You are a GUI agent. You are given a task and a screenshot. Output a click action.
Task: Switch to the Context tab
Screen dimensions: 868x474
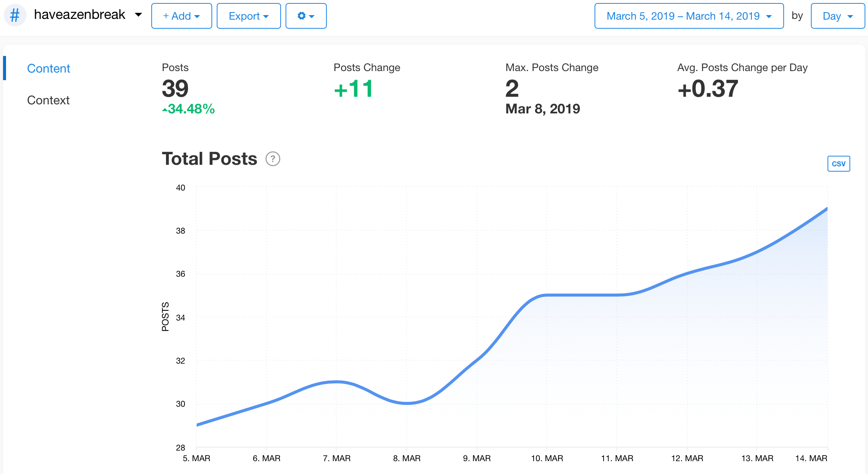tap(48, 100)
